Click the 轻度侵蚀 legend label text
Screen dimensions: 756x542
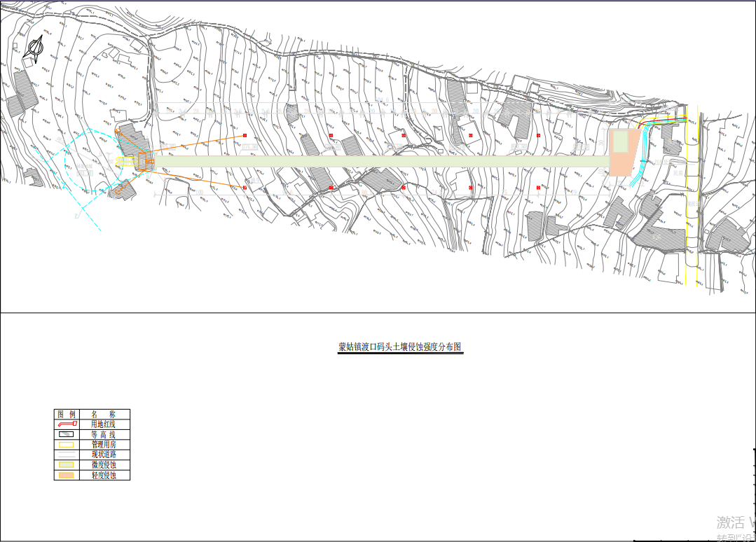pyautogui.click(x=103, y=475)
